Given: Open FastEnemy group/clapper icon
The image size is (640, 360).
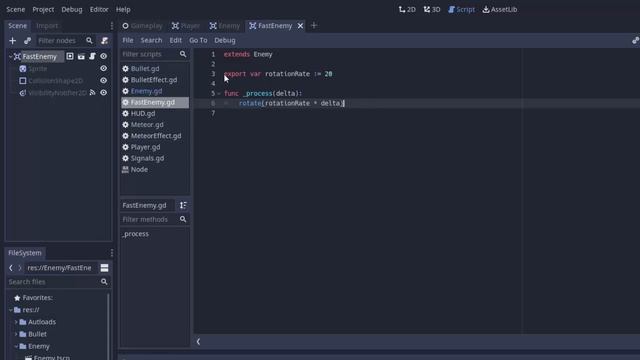Looking at the screenshot, I should [x=81, y=56].
